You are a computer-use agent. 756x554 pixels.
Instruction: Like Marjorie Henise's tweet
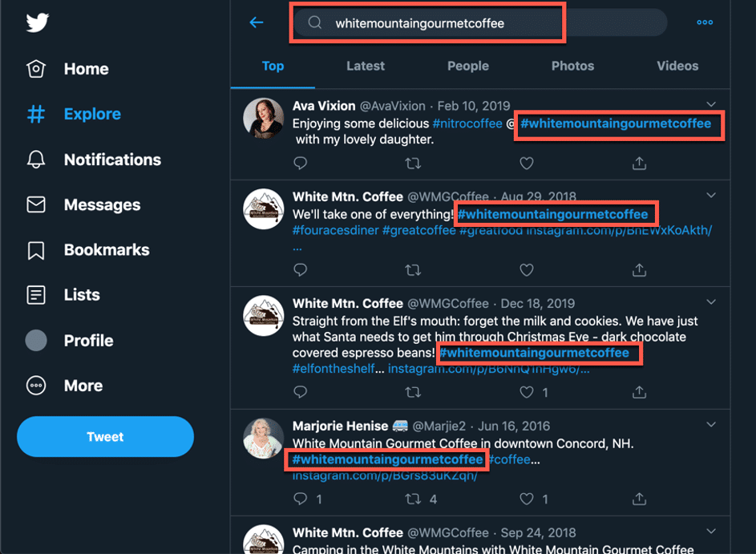[527, 499]
